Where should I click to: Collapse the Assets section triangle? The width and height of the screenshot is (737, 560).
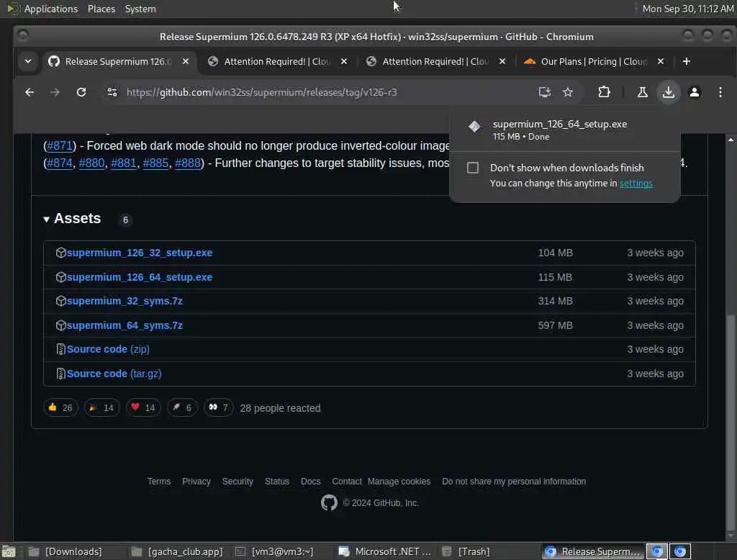(x=46, y=219)
